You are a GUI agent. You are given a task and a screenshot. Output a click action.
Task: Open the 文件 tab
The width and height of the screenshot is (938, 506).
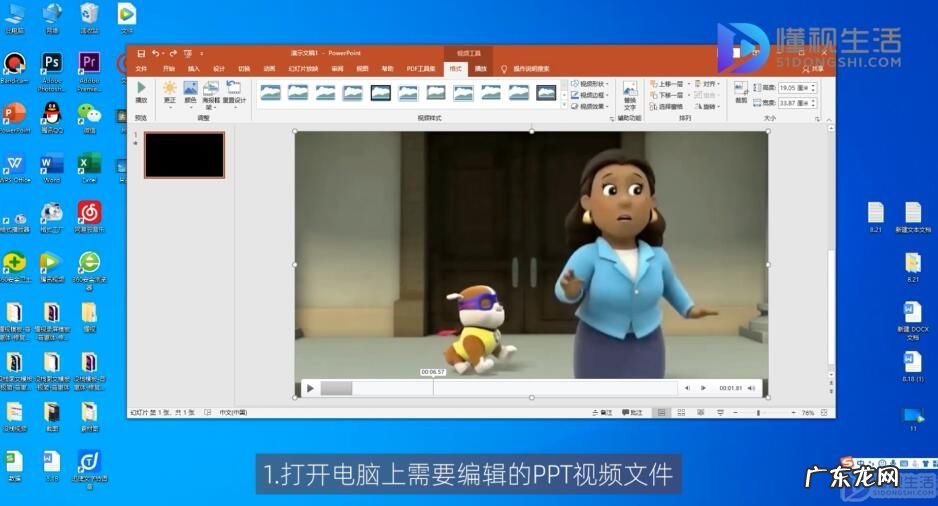pyautogui.click(x=141, y=69)
